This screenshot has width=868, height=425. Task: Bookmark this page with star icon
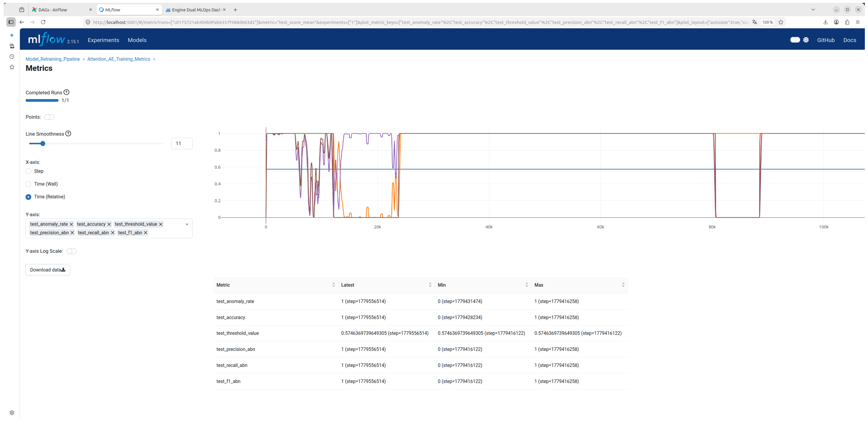781,22
